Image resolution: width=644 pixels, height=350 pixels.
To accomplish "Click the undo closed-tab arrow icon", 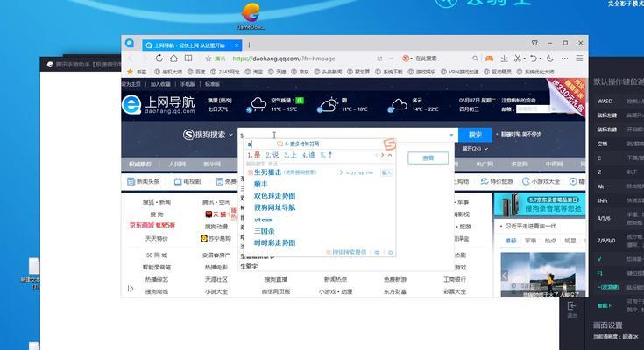I will 533,59.
